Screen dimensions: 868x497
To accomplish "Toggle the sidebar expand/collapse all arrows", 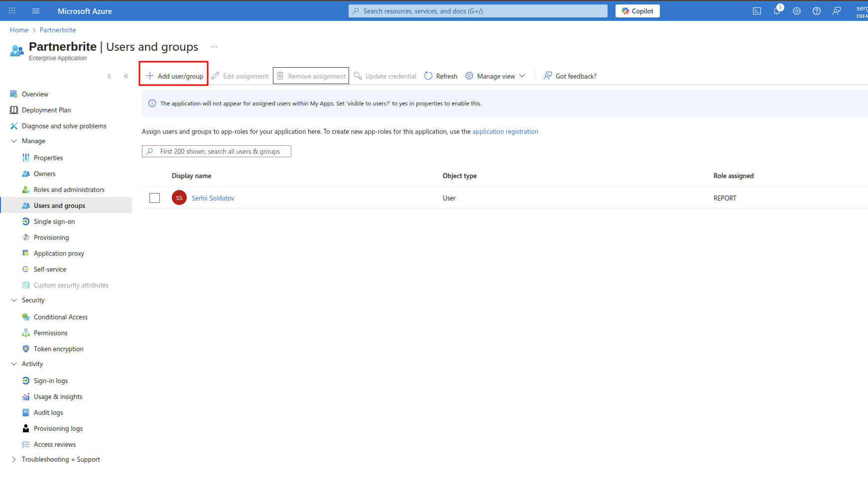I will pyautogui.click(x=109, y=76).
